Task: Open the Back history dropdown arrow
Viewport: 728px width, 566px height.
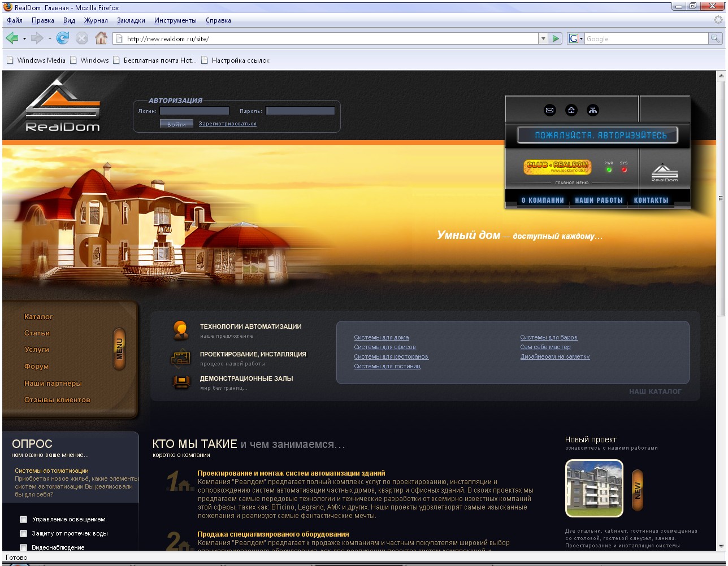Action: pyautogui.click(x=24, y=39)
